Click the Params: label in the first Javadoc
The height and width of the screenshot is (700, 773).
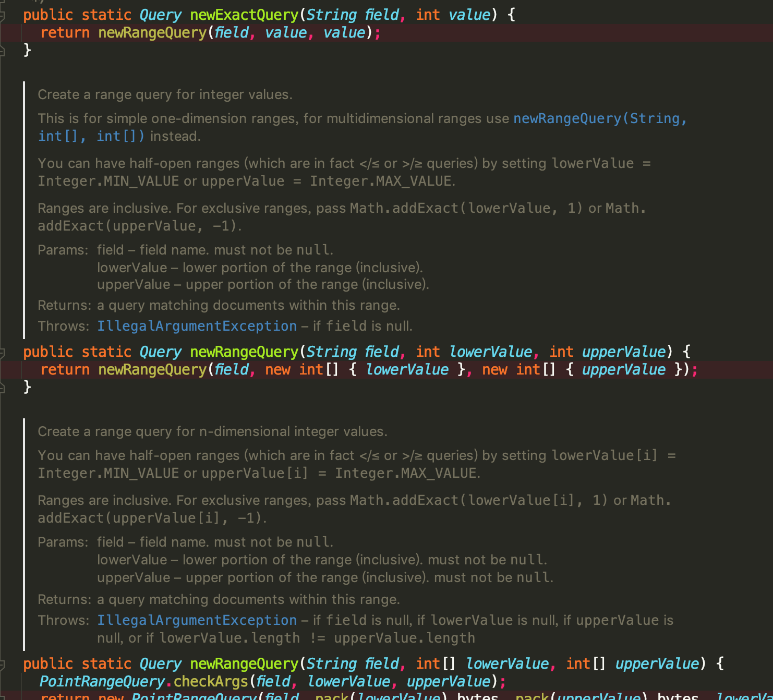[x=62, y=250]
